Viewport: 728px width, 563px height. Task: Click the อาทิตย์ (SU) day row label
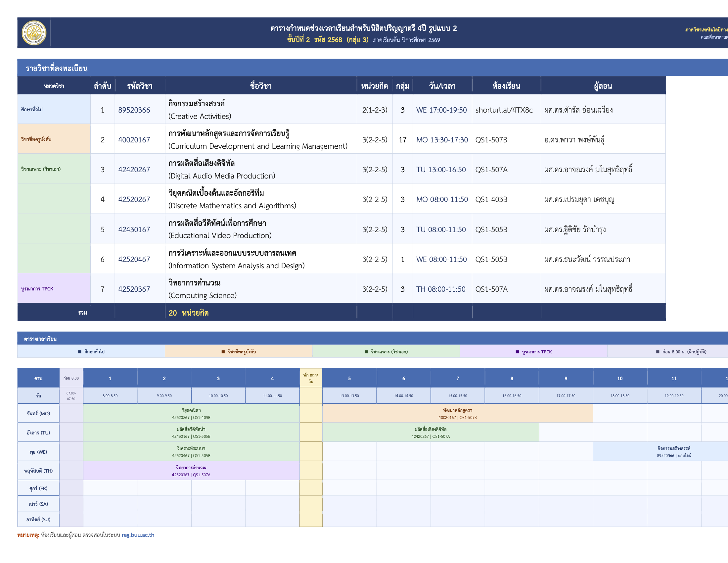38,519
